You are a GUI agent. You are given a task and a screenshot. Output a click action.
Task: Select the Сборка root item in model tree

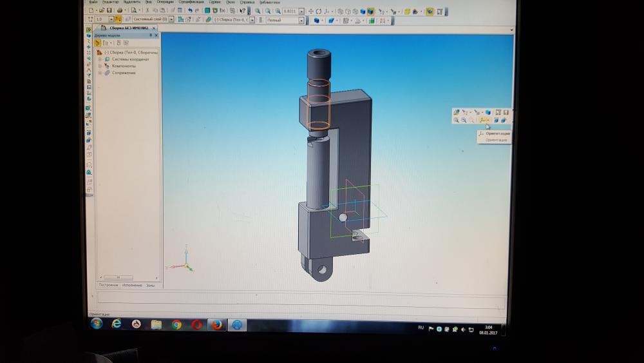129,52
